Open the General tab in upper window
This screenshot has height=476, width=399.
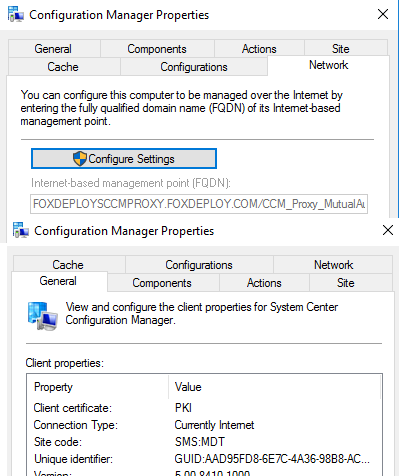pyautogui.click(x=53, y=49)
